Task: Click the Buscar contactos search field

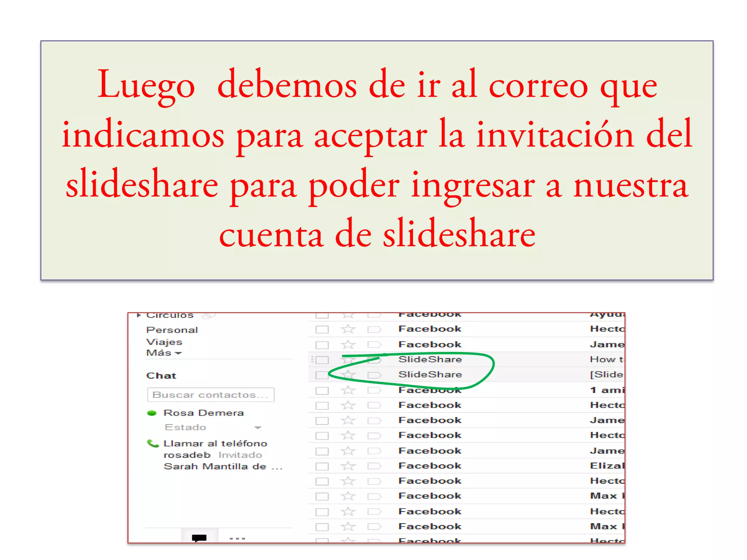Action: 210,395
